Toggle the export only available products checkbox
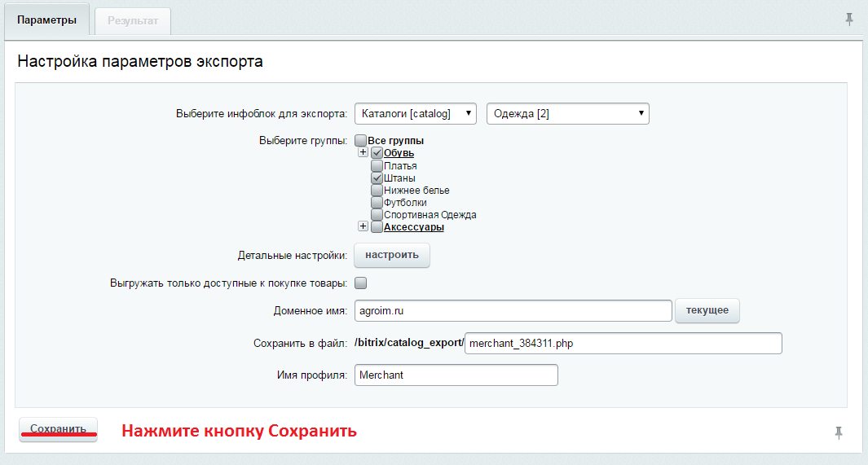The image size is (868, 465). (x=360, y=283)
